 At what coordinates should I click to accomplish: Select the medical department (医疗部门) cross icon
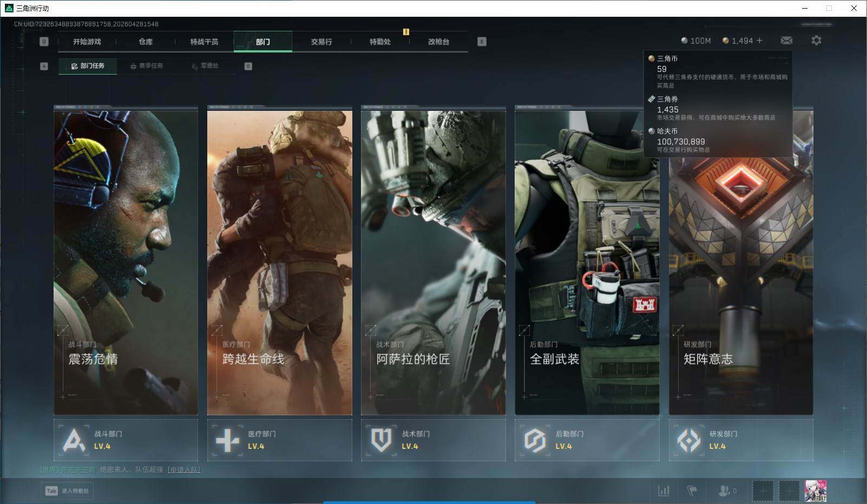(227, 440)
